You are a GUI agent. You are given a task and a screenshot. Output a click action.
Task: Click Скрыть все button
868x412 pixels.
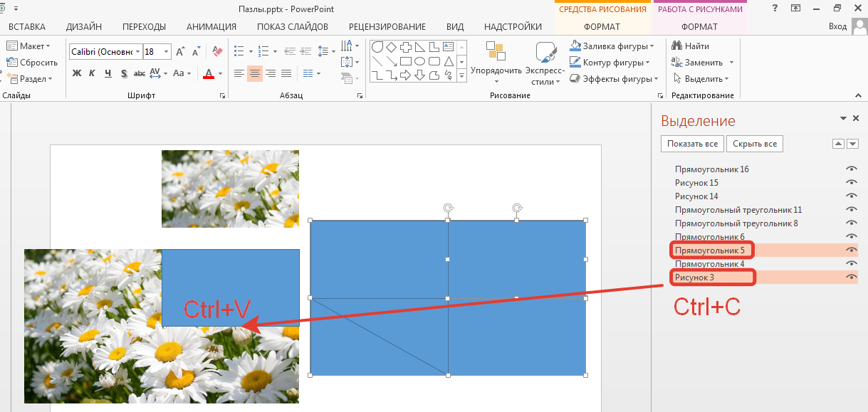[755, 144]
